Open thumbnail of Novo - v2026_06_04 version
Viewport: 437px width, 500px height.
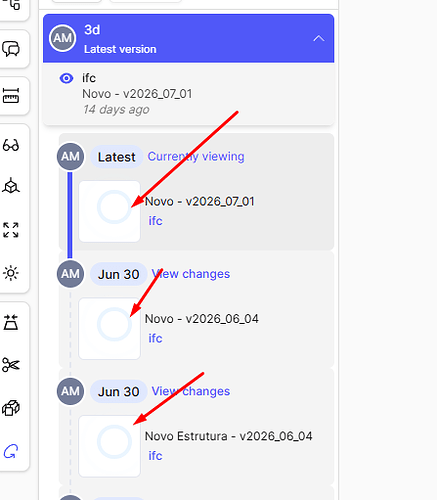109,329
